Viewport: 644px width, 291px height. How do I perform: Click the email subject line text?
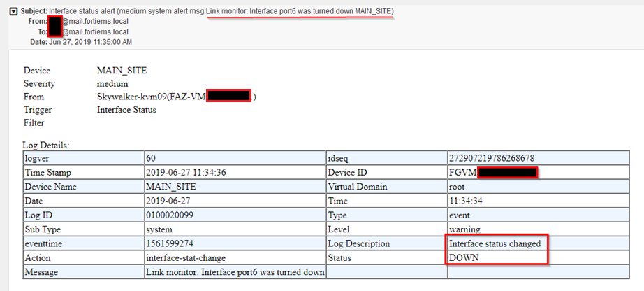point(221,12)
